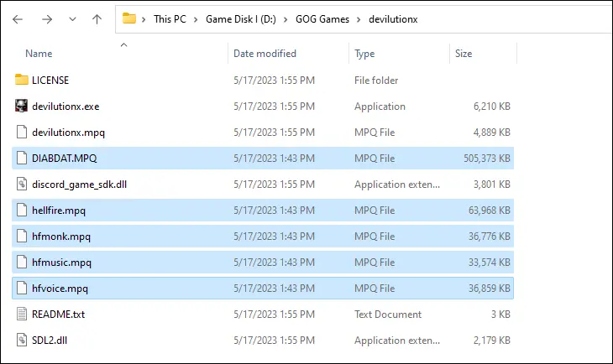The height and width of the screenshot is (364, 613).
Task: Click the hfmonk.mpq file icon
Action: [22, 236]
